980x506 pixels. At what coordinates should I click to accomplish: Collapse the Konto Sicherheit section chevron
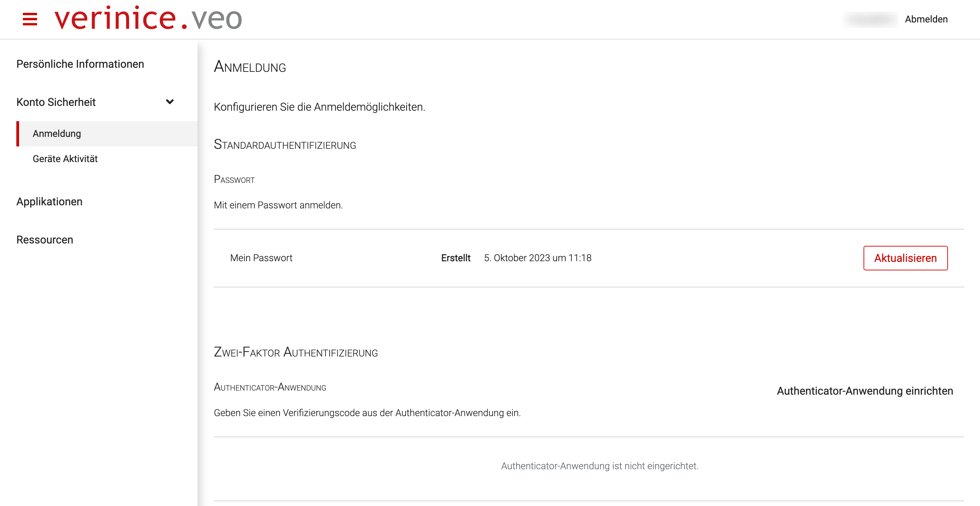(x=170, y=102)
